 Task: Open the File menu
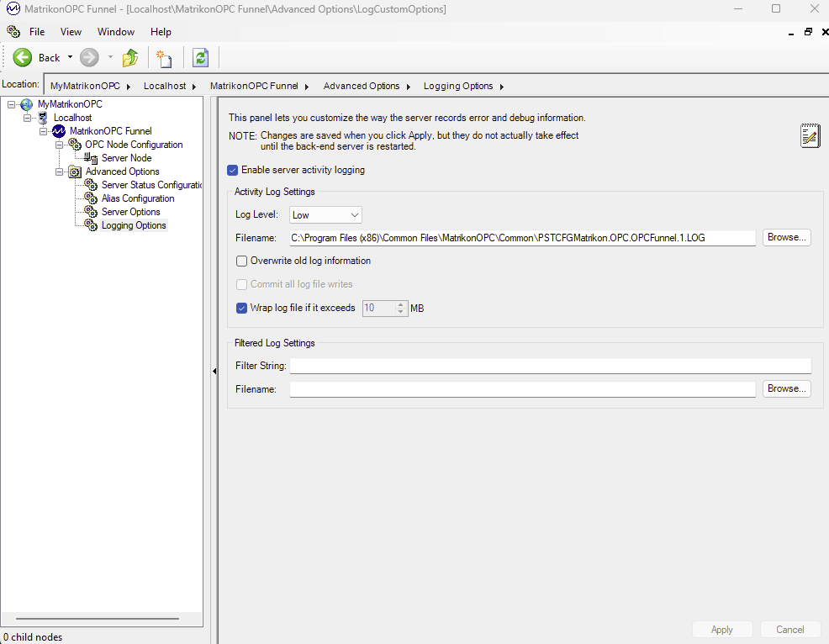click(37, 32)
